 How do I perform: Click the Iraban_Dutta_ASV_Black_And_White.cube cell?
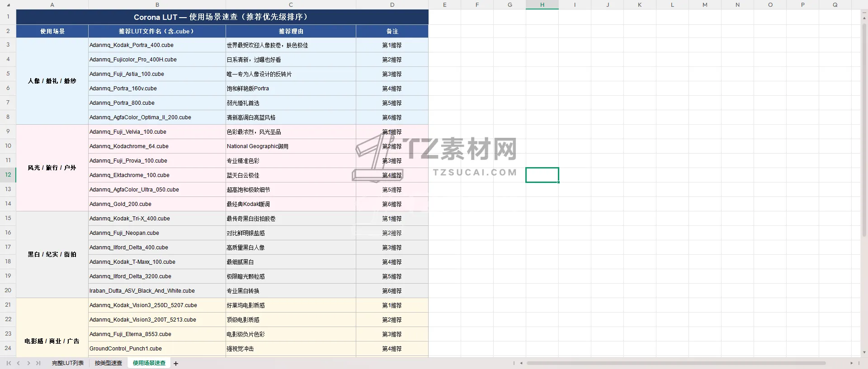point(157,291)
